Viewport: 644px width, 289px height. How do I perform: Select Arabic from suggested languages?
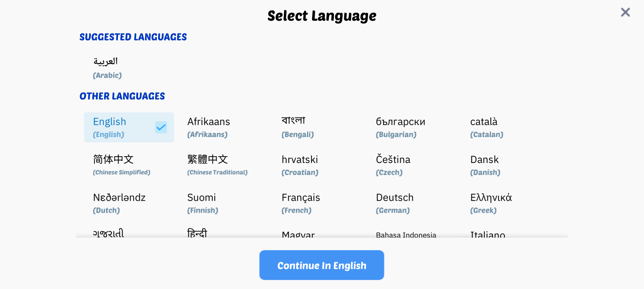(107, 68)
